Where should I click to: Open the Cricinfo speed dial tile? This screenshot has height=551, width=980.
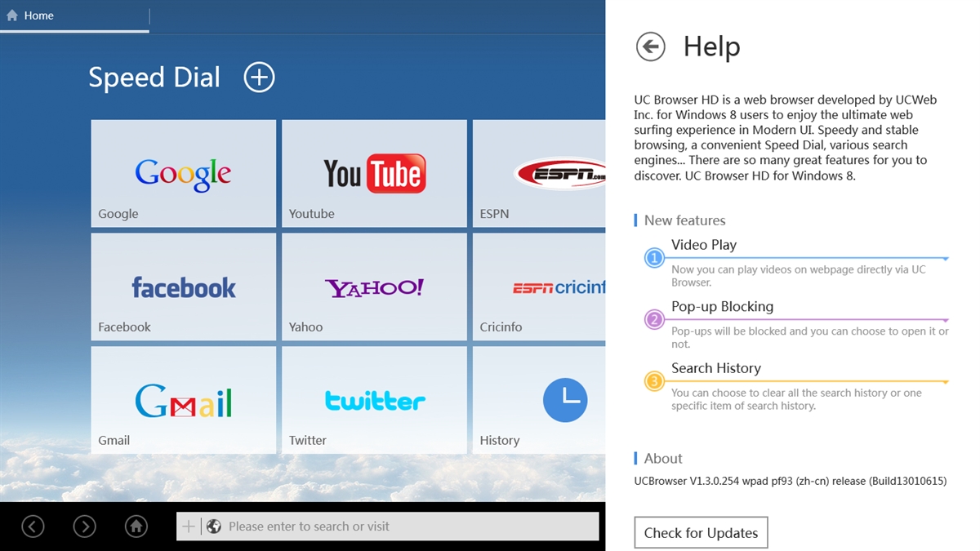539,287
